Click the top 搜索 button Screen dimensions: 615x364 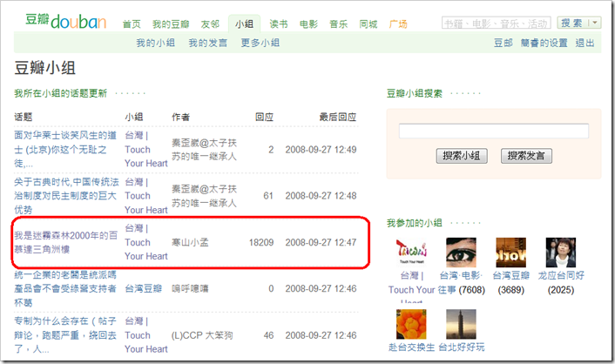click(573, 23)
